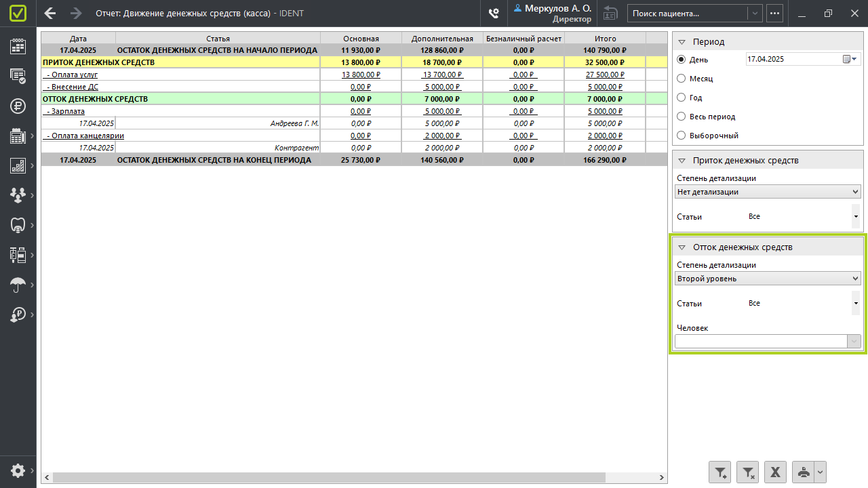The height and width of the screenshot is (488, 868).
Task: Open telephony settings phone-gear icon
Action: tap(494, 13)
